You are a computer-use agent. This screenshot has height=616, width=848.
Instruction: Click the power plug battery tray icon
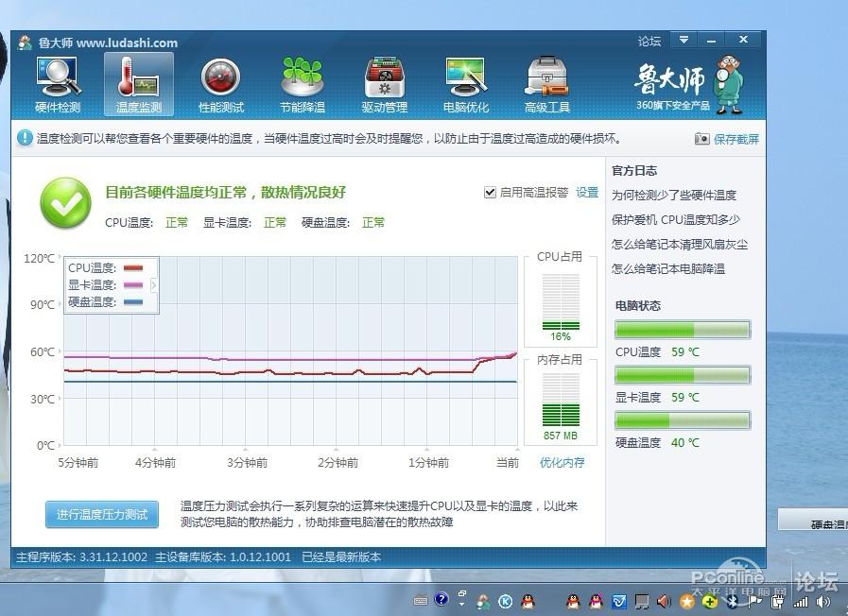[778, 602]
